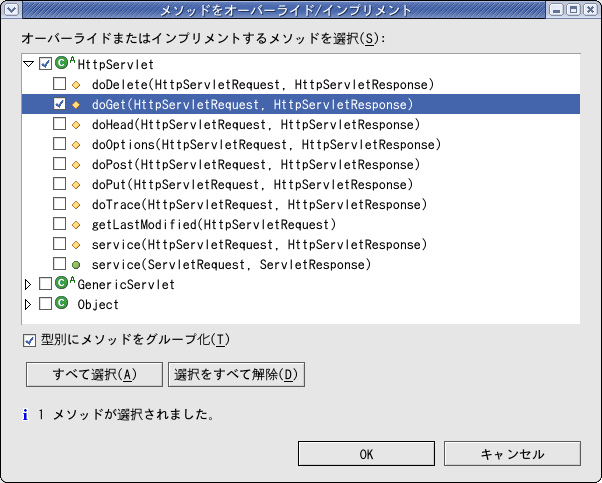Close the dialog with title bar X
The height and width of the screenshot is (483, 602).
point(590,9)
